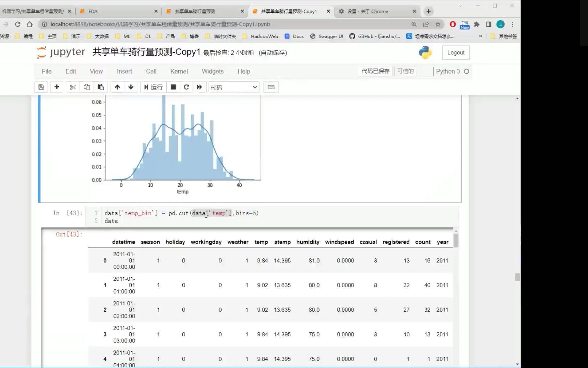Image resolution: width=588 pixels, height=368 pixels.
Task: Switch to the EDA tab
Action: tap(118, 11)
